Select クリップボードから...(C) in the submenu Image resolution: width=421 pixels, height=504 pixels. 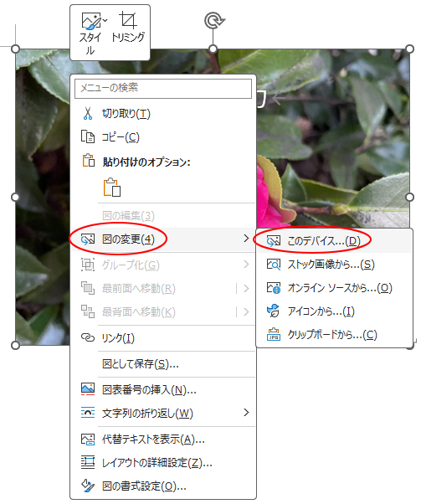coord(334,335)
